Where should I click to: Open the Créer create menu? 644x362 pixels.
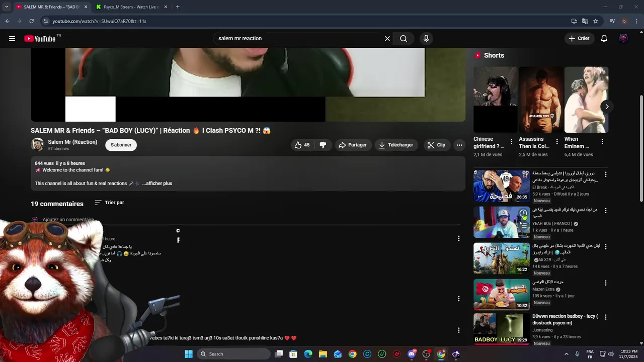click(x=579, y=38)
